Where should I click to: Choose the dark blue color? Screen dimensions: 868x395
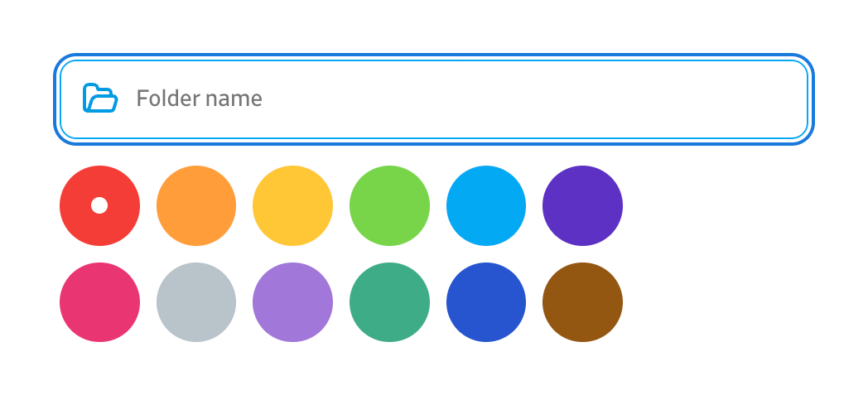coord(486,302)
